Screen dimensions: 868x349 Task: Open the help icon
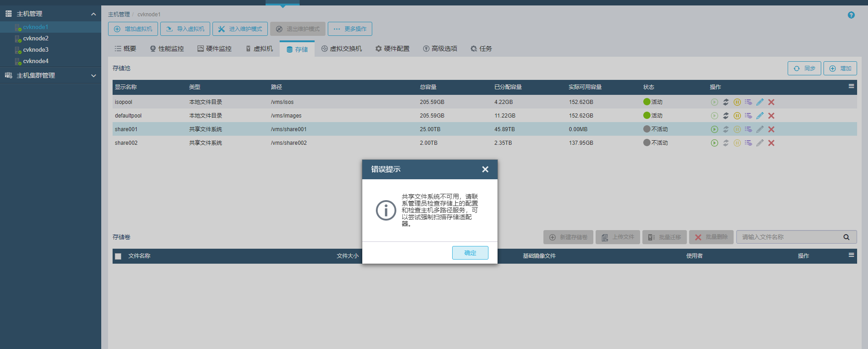[851, 15]
